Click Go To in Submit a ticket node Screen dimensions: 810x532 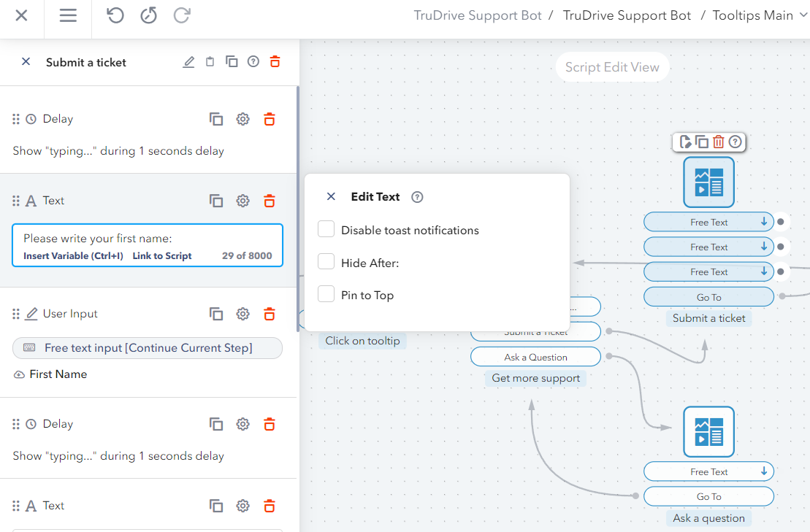(708, 297)
